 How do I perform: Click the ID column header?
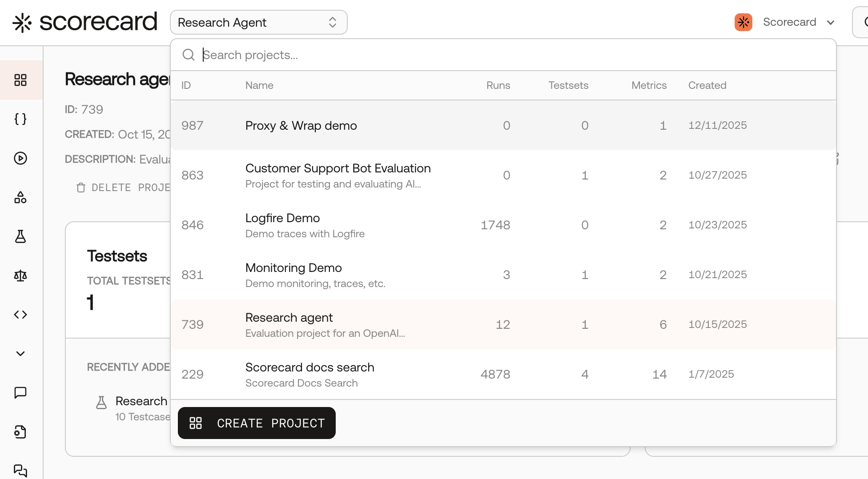[x=186, y=85]
